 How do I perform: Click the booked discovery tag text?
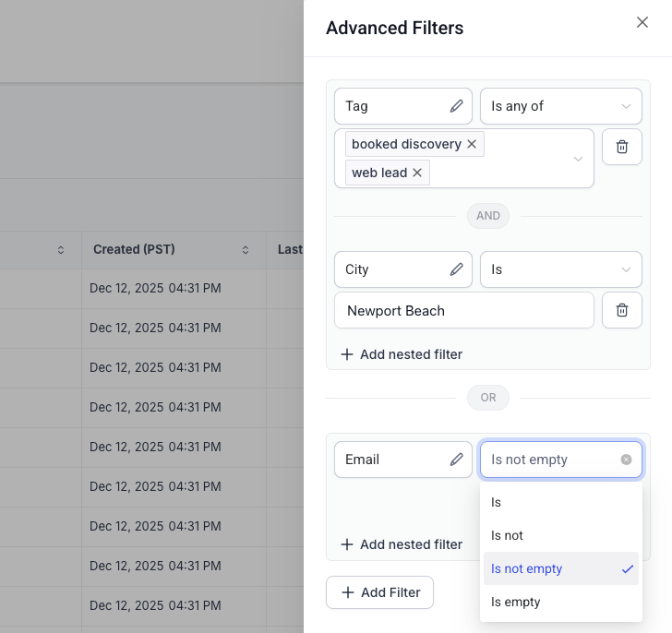pyautogui.click(x=406, y=144)
